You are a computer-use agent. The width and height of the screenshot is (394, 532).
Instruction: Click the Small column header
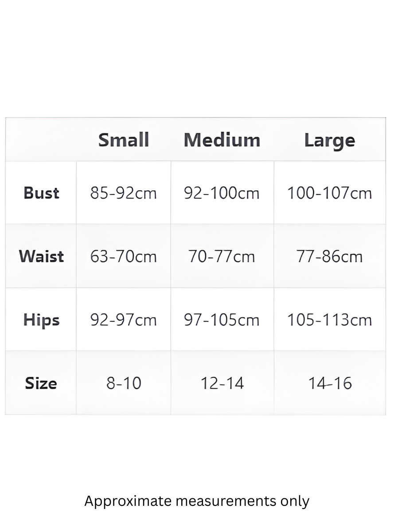tap(124, 140)
